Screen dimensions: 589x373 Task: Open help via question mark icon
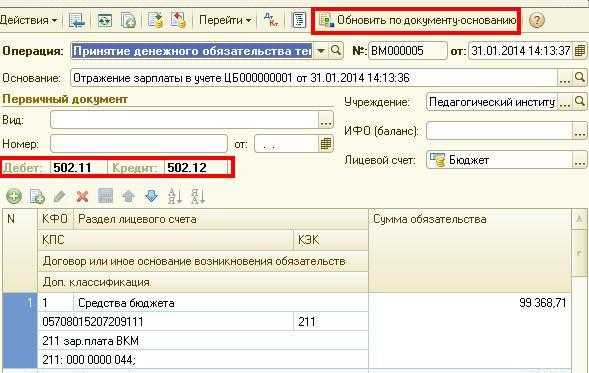pos(536,20)
